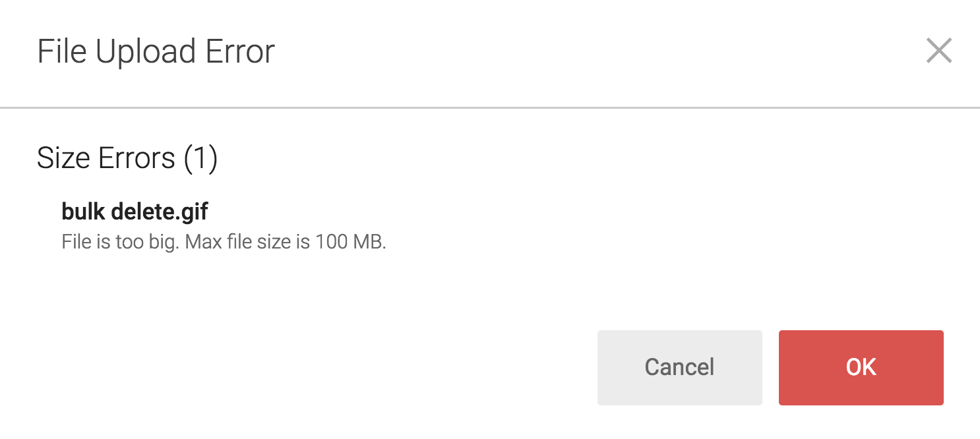Acknowledge the error by pressing OK
Image resolution: width=980 pixels, height=439 pixels.
click(860, 368)
